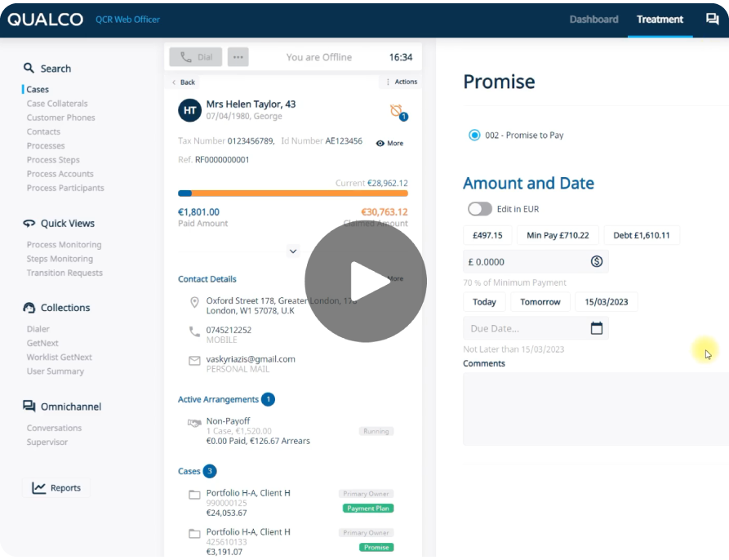Open the Due Date calendar picker
This screenshot has height=560, width=729.
coord(596,327)
